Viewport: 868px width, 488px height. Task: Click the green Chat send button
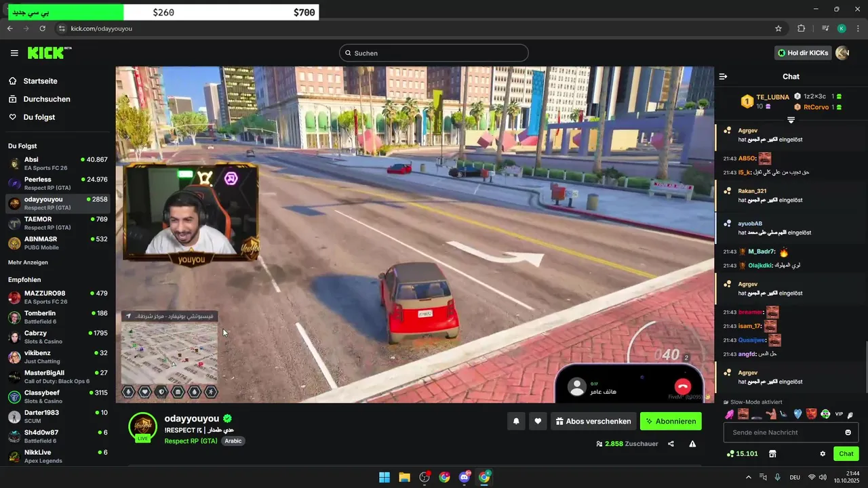pyautogui.click(x=846, y=453)
